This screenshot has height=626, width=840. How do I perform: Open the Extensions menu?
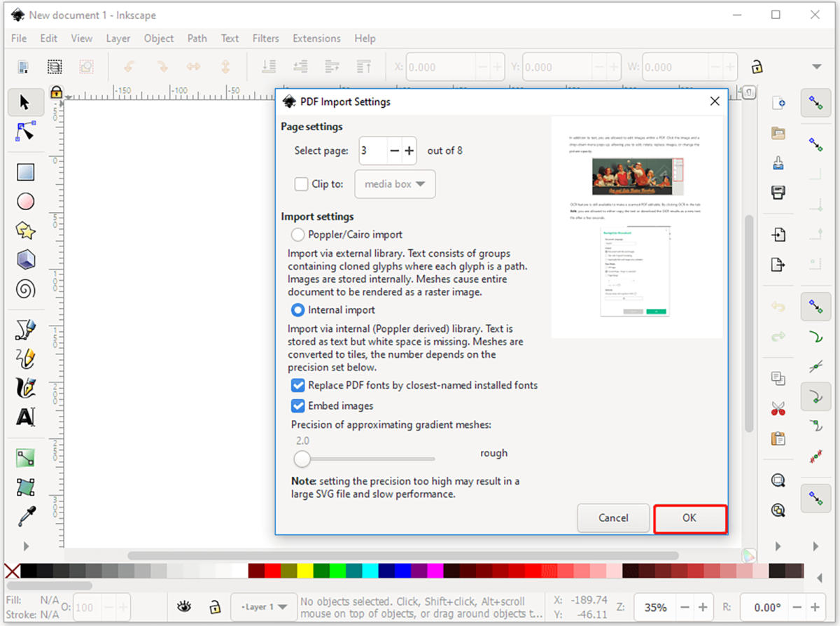click(x=316, y=39)
